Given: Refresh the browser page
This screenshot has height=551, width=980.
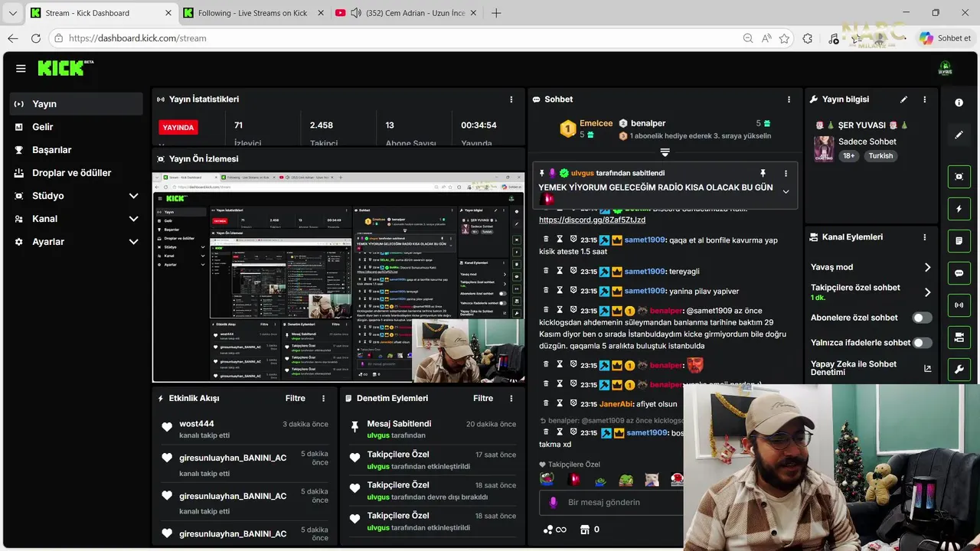Looking at the screenshot, I should (x=36, y=38).
